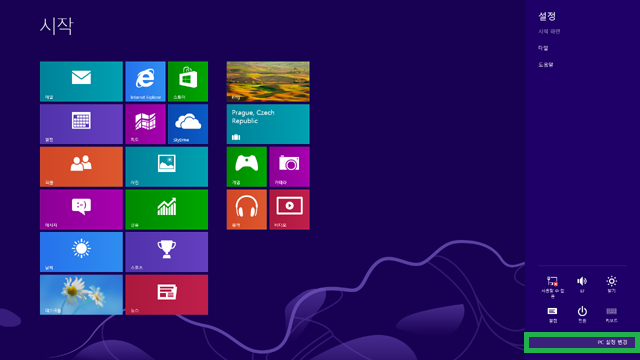Open the orange People tile

(x=81, y=167)
